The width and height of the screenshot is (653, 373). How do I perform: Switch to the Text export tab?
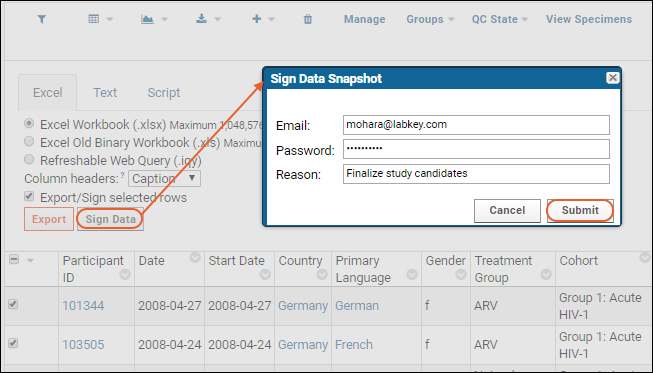click(x=105, y=92)
